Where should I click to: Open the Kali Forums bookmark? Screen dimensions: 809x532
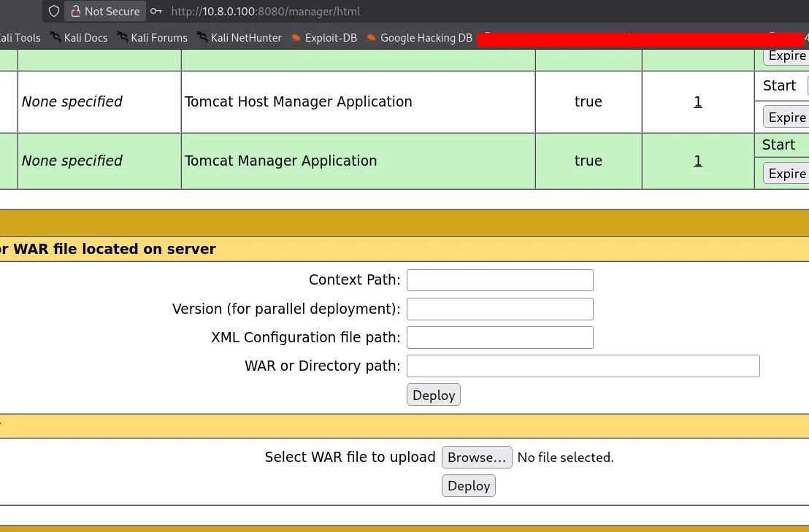coord(152,38)
